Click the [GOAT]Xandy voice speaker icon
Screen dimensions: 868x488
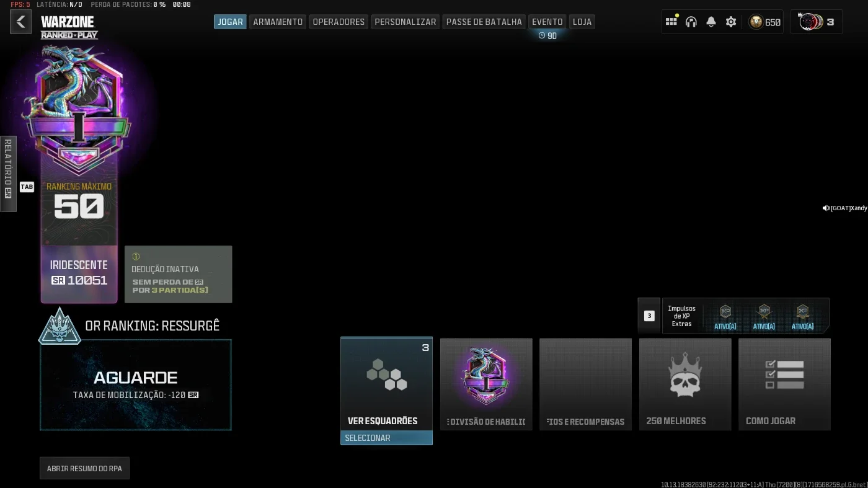pos(826,208)
